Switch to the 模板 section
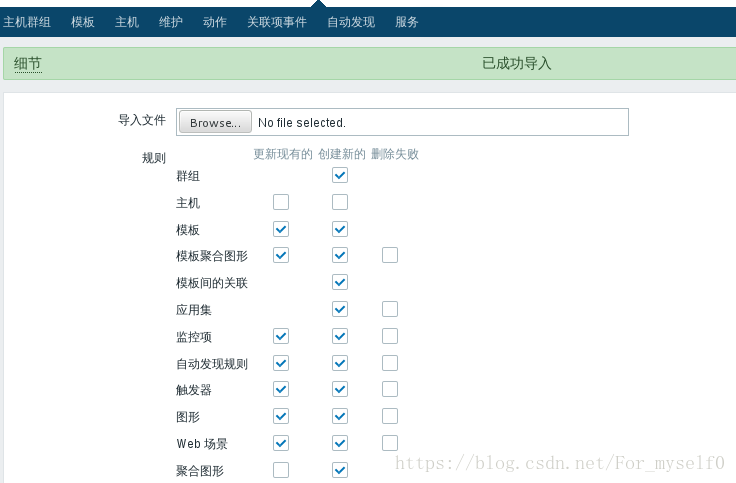736x483 pixels. click(83, 22)
